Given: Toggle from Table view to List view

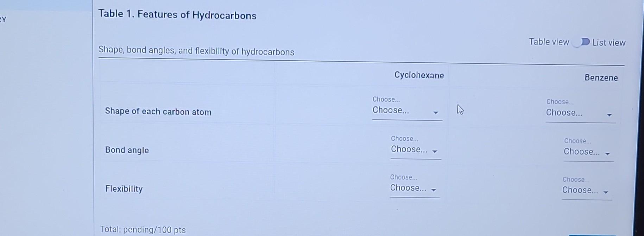Looking at the screenshot, I should [582, 42].
